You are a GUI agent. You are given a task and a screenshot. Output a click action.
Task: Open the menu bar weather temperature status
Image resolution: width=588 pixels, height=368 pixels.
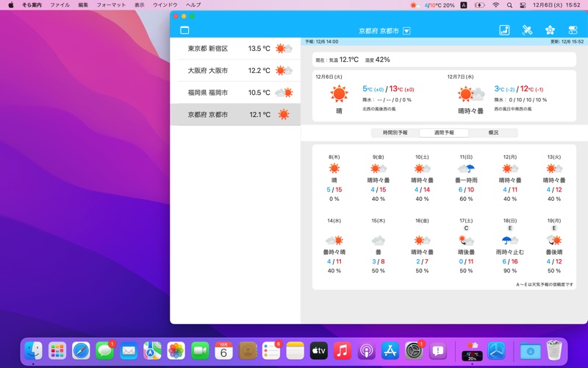433,5
